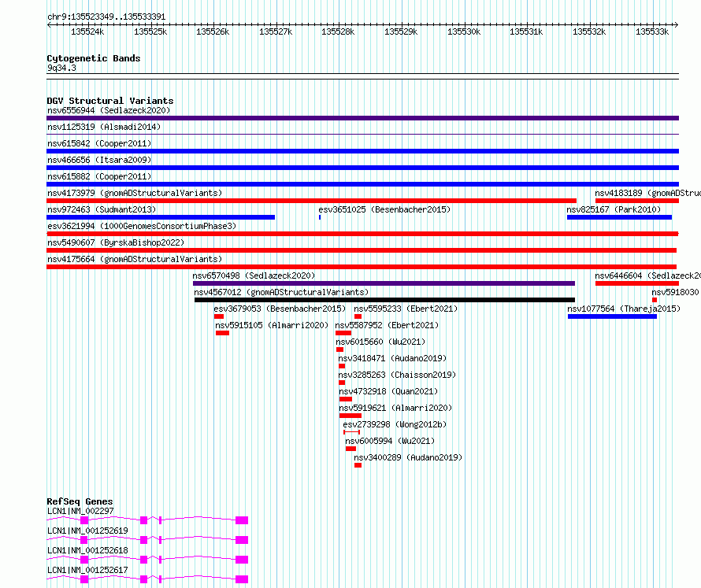Select the tiny esv3651025 (Besenbacher2015) marker

[x=320, y=217]
